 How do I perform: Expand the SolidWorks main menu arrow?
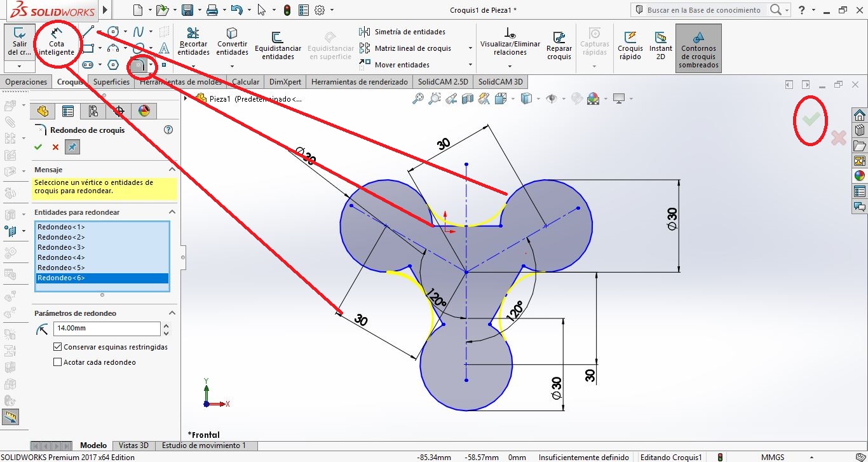tap(105, 10)
